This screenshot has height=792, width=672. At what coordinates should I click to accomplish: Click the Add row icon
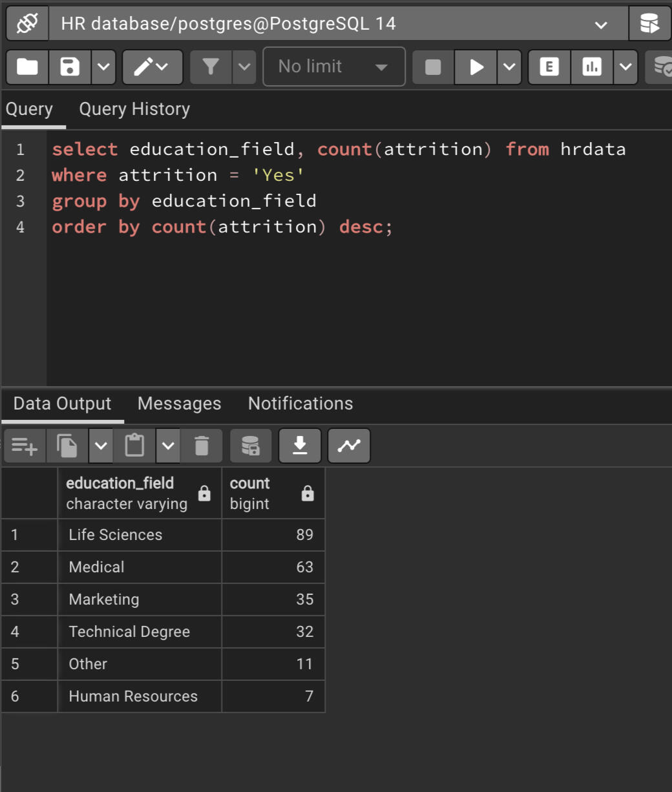[x=25, y=445]
